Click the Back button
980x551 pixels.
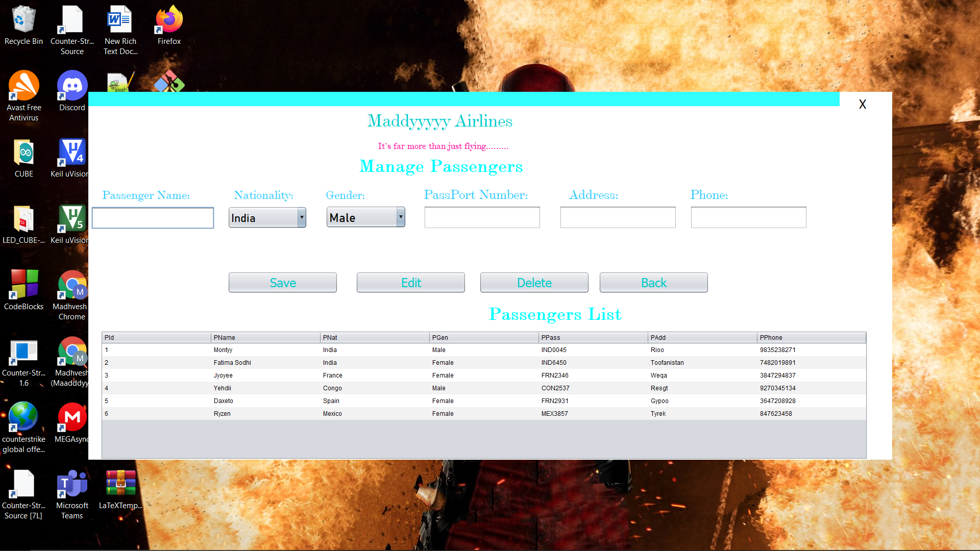pyautogui.click(x=653, y=282)
